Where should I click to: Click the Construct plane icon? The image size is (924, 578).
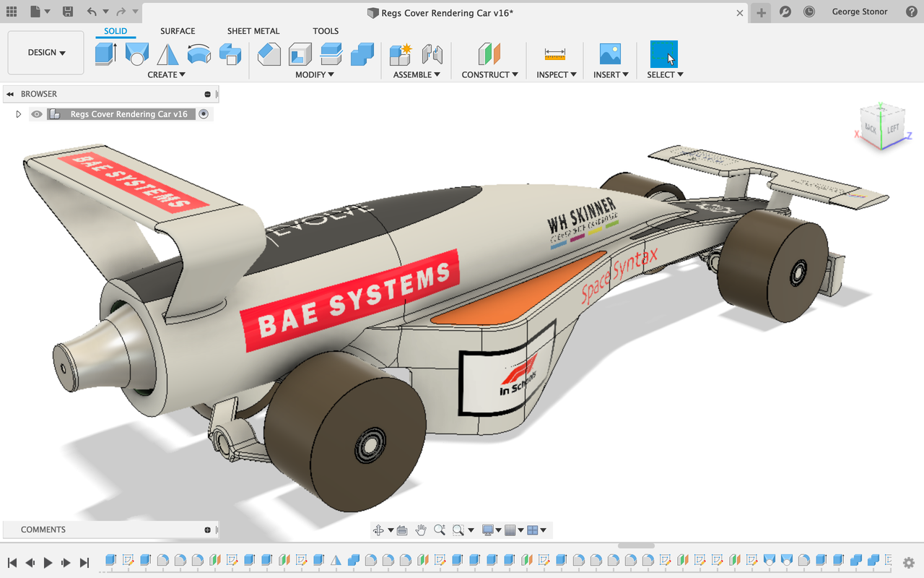tap(489, 54)
